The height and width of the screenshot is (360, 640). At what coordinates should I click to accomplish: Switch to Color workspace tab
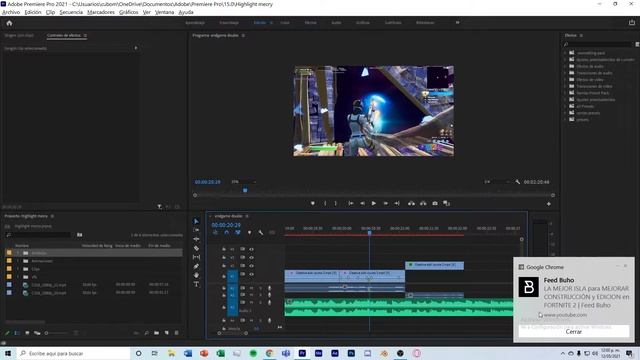285,22
